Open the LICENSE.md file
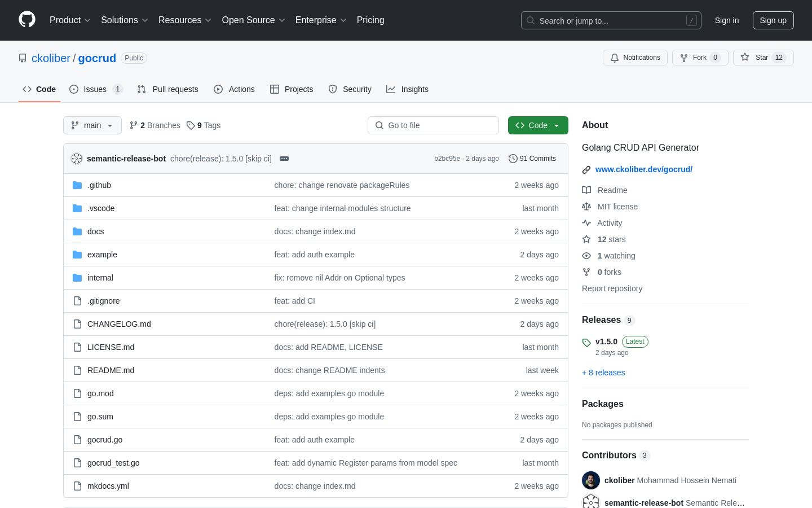The height and width of the screenshot is (508, 812). point(111,347)
